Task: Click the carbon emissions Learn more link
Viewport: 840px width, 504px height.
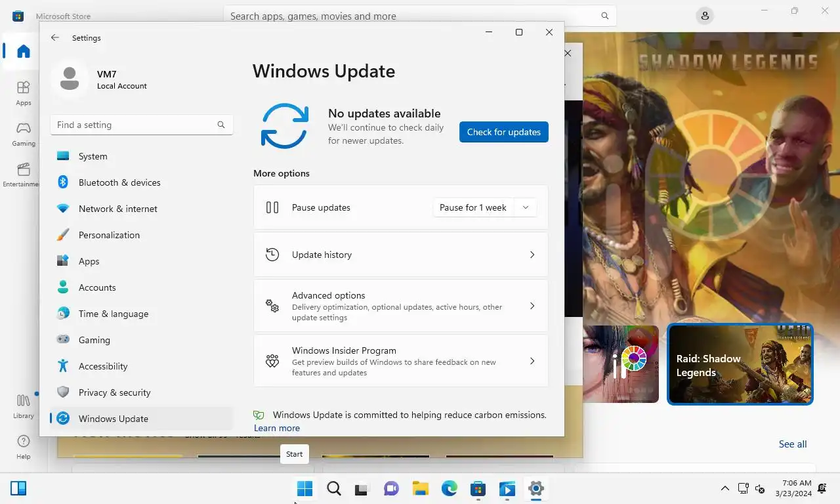Action: 277,428
